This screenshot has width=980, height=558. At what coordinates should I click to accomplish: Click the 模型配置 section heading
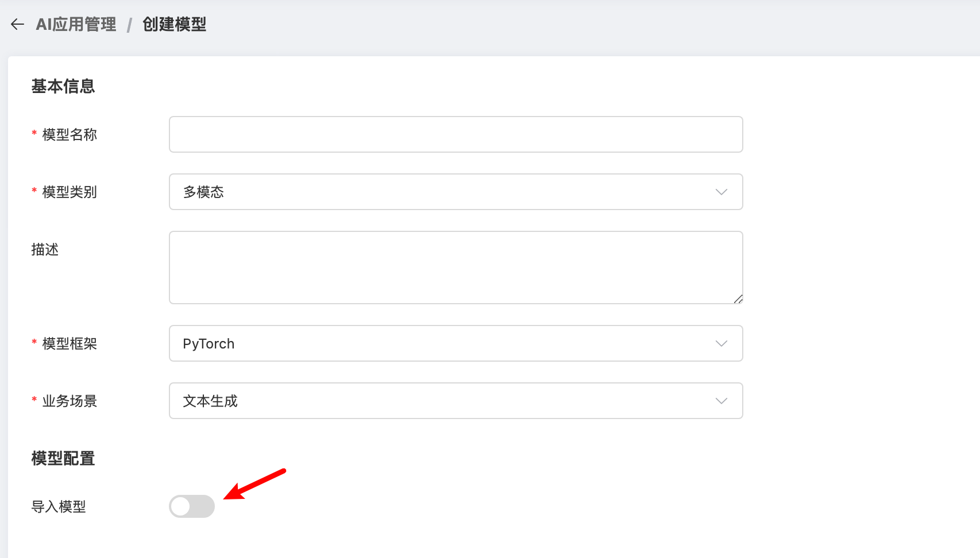point(63,458)
